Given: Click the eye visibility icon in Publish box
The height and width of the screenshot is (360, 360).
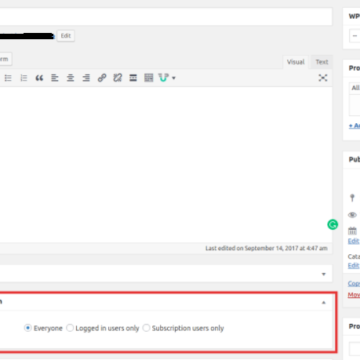Looking at the screenshot, I should (x=352, y=215).
